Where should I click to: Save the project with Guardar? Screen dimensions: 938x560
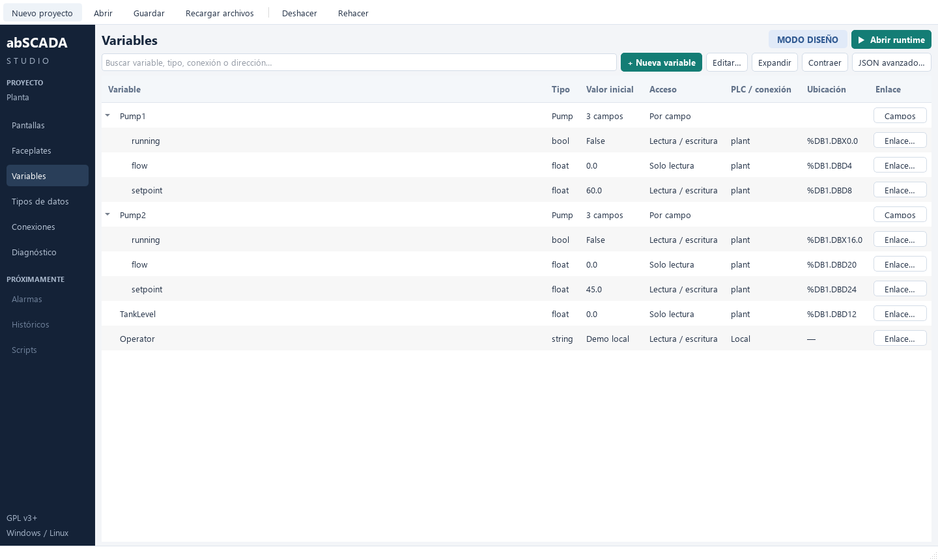[x=149, y=13]
